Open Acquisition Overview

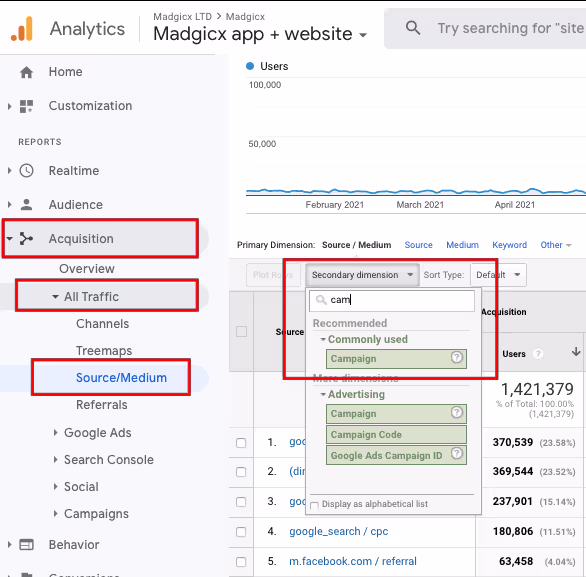pyautogui.click(x=87, y=269)
